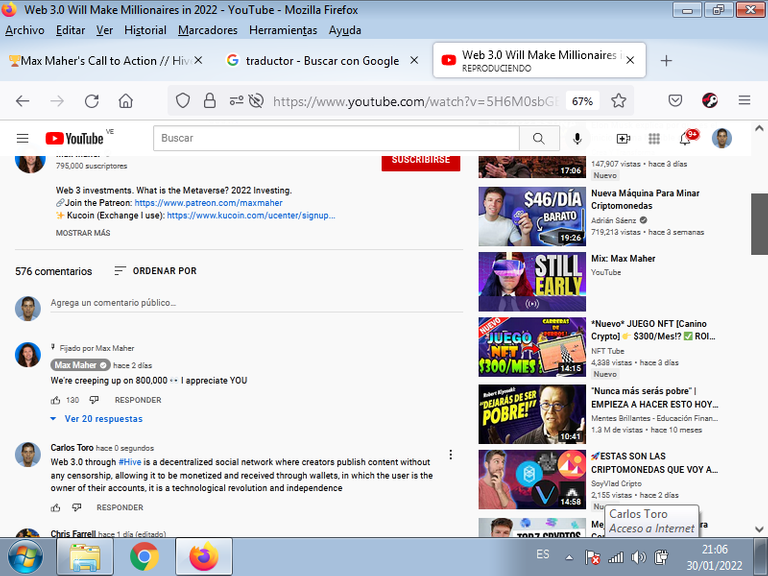View site security via the padlock icon

pyautogui.click(x=210, y=101)
